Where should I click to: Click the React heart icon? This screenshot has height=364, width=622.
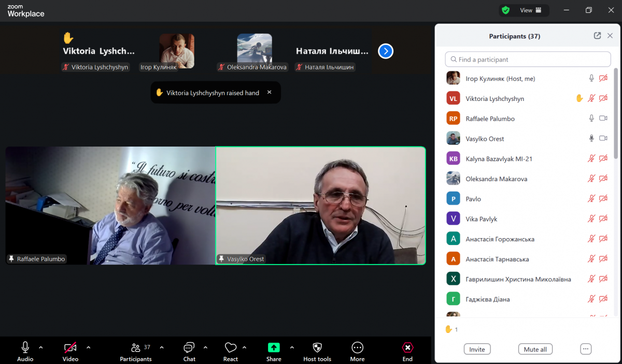coord(231,347)
